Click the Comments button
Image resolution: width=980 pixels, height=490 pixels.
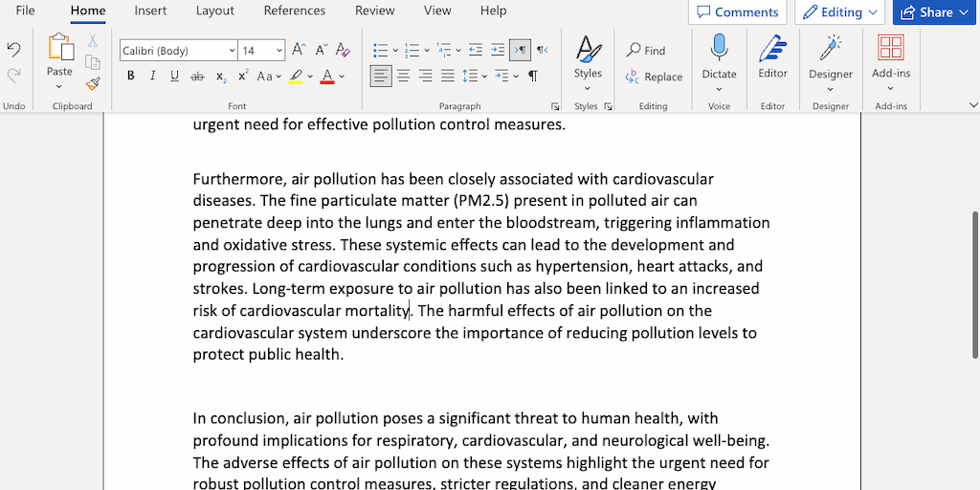(737, 12)
